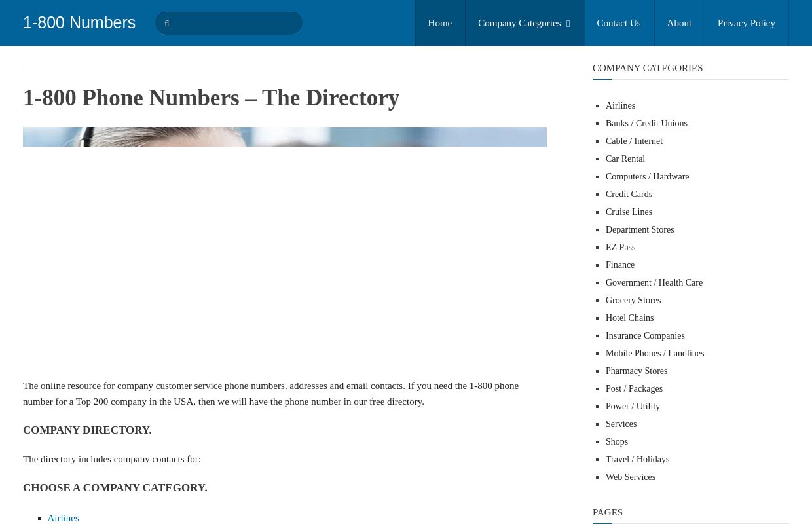Open Mobile Phones / Landlines category
The height and width of the screenshot is (524, 812).
tap(655, 354)
